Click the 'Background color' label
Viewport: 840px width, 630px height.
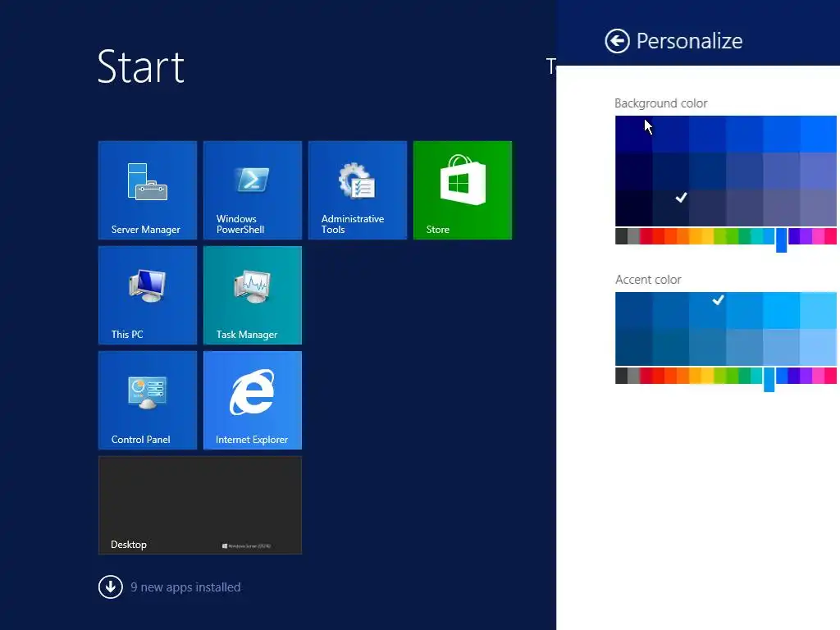661,103
